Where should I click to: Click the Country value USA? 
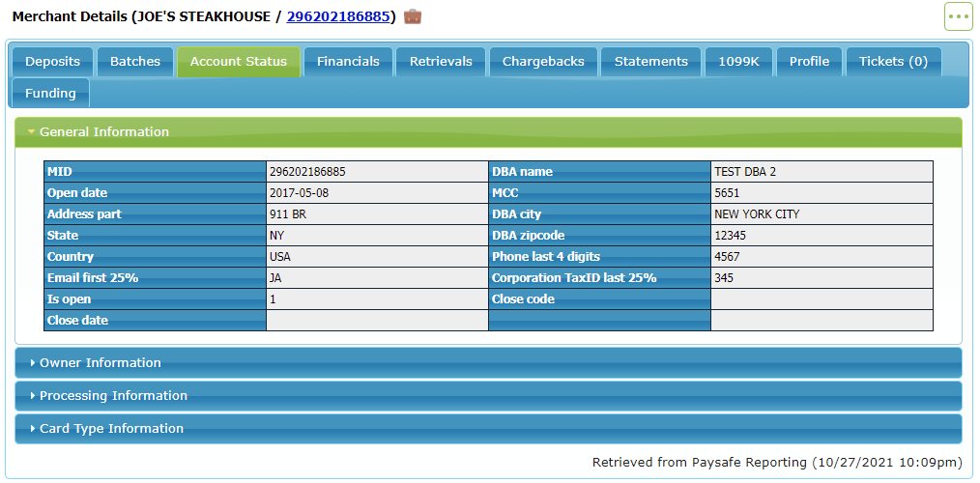pos(377,257)
